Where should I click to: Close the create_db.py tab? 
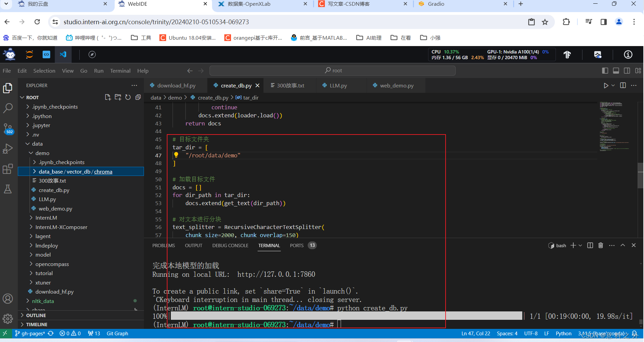(x=258, y=85)
